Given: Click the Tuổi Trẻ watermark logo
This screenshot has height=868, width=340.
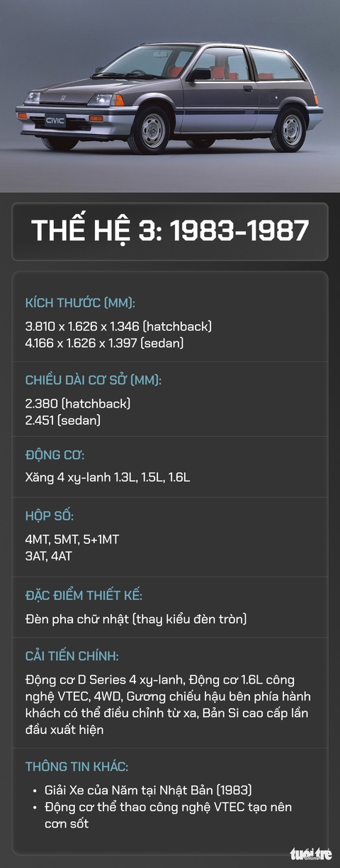Looking at the screenshot, I should pyautogui.click(x=310, y=854).
